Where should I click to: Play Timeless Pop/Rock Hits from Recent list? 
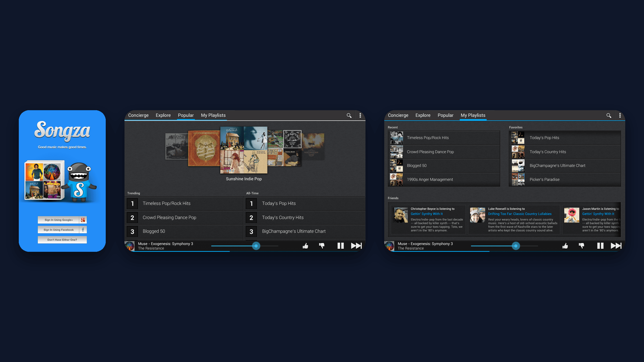444,138
